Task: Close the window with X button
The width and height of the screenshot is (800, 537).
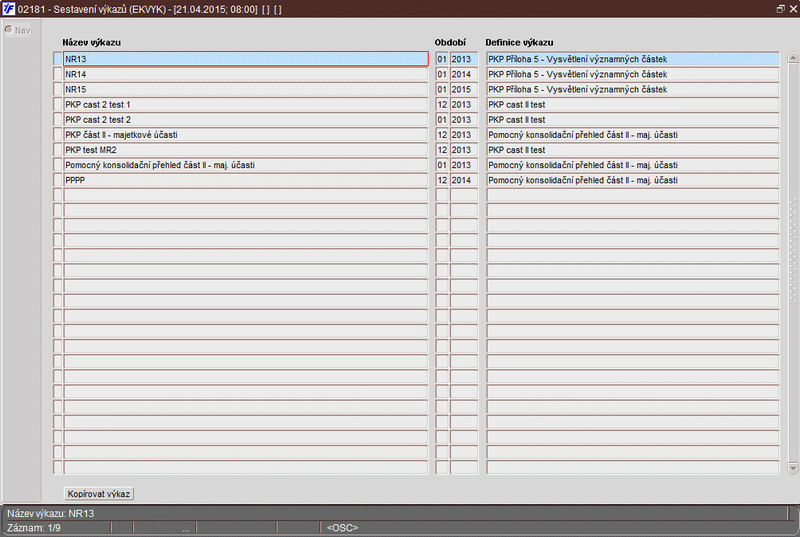Action: click(x=793, y=9)
